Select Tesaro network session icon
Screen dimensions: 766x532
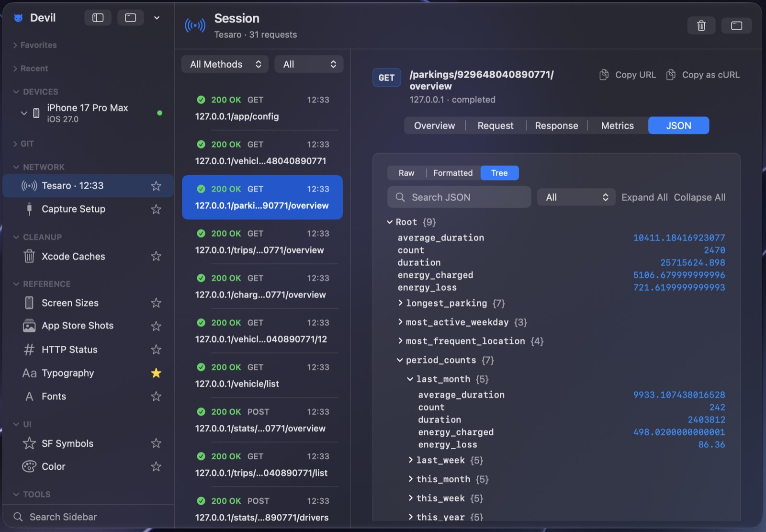click(29, 186)
